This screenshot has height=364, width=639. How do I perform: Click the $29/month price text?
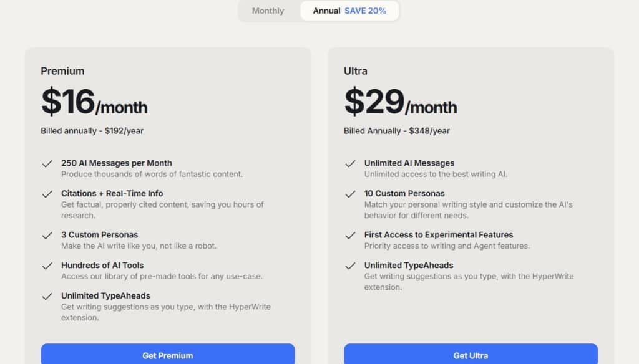point(400,102)
